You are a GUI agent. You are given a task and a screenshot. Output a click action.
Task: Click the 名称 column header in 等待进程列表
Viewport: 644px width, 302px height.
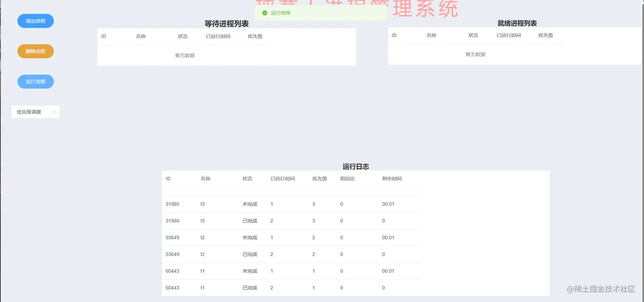tap(141, 36)
